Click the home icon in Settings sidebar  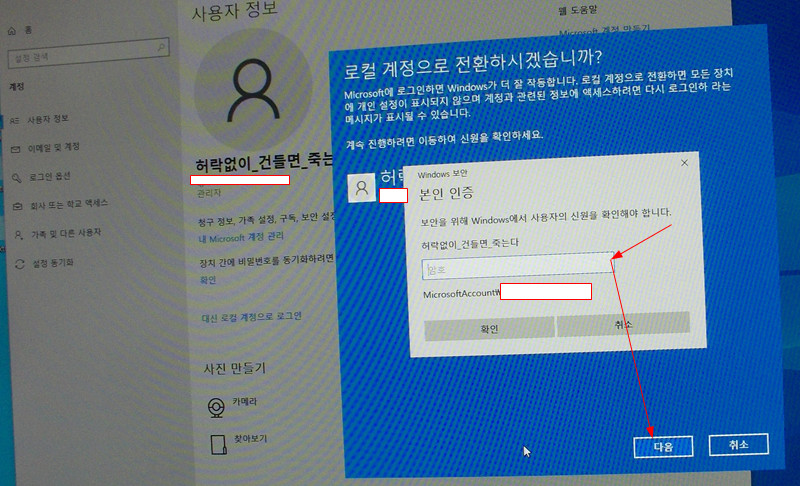tap(12, 31)
